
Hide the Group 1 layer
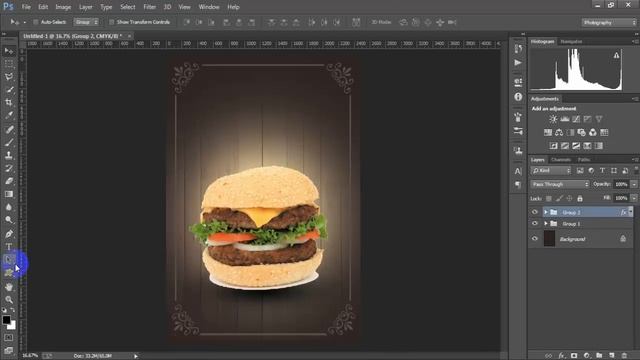pyautogui.click(x=535, y=223)
